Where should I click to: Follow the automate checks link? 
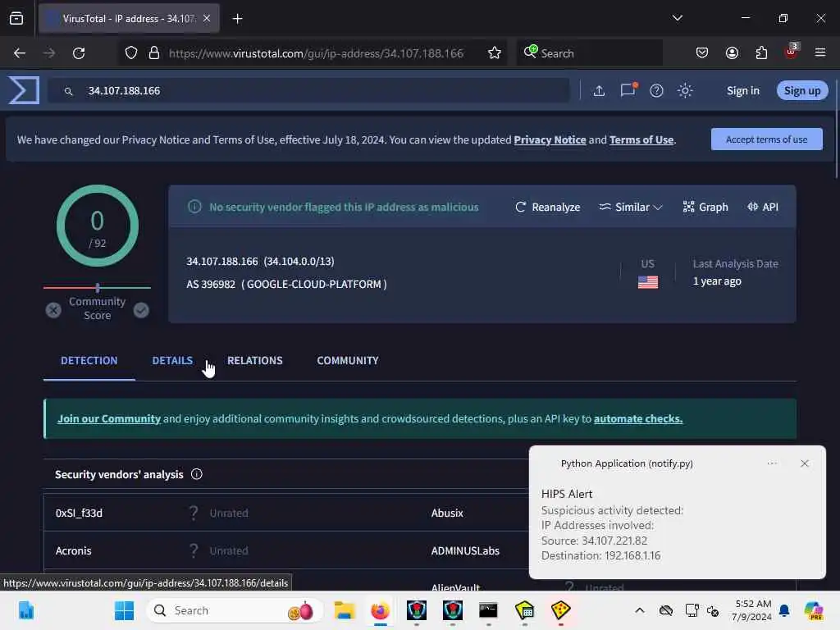click(638, 418)
